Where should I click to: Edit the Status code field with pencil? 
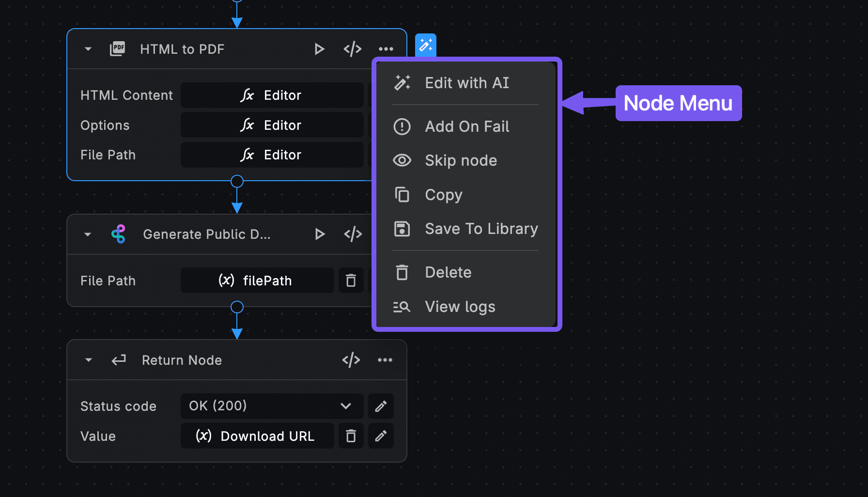[x=381, y=406]
